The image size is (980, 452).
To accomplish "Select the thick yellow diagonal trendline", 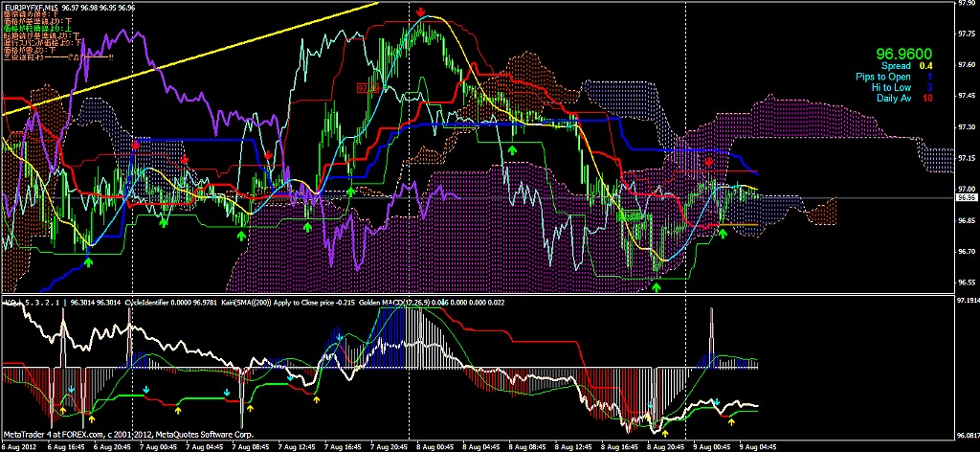I will pos(191,59).
